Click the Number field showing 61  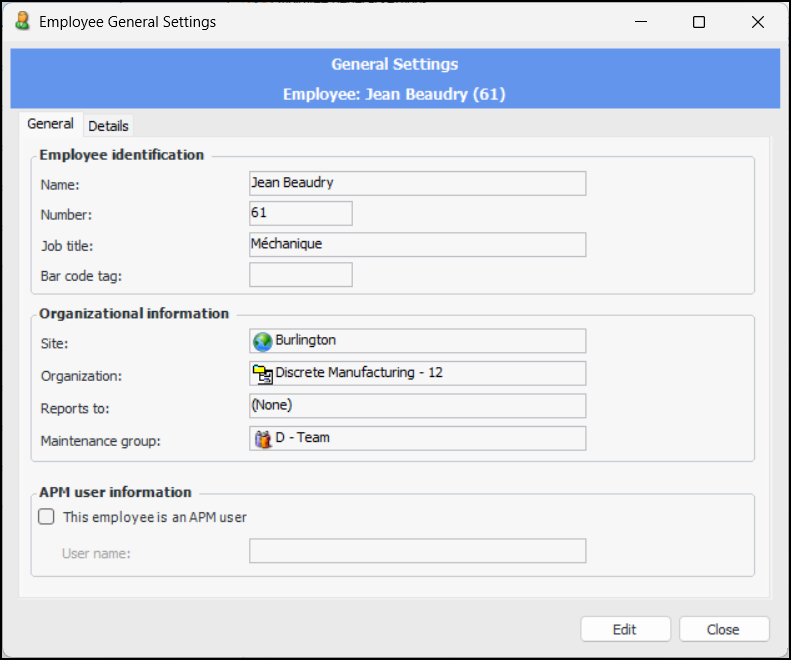300,213
